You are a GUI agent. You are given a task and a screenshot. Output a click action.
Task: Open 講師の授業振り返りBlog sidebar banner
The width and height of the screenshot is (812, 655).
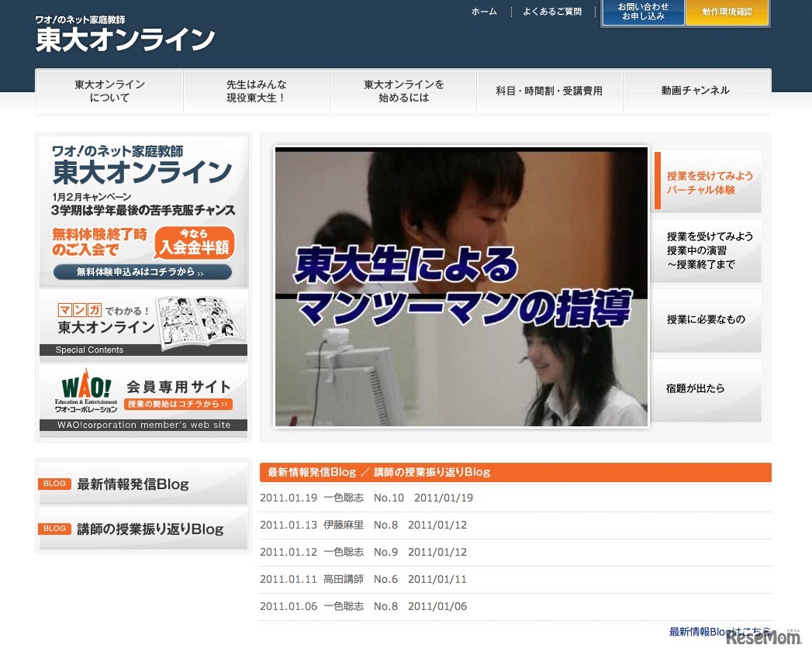click(x=143, y=529)
